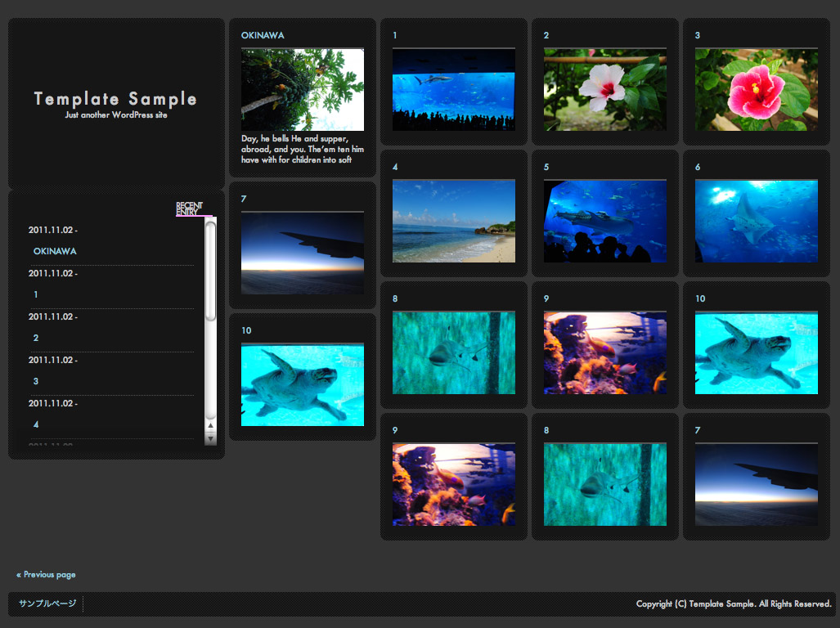
Task: Click the post title 10 above rightmost turtle
Action: click(x=700, y=298)
